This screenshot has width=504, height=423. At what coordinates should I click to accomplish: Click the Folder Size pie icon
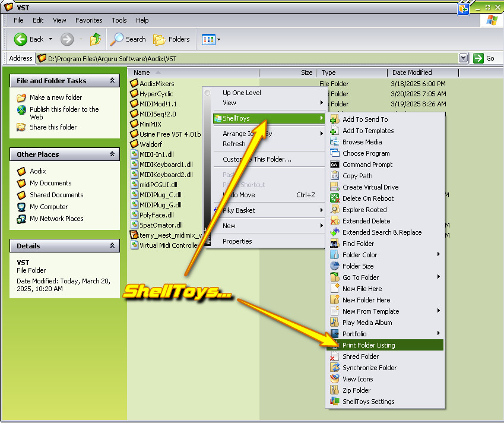[x=335, y=266]
